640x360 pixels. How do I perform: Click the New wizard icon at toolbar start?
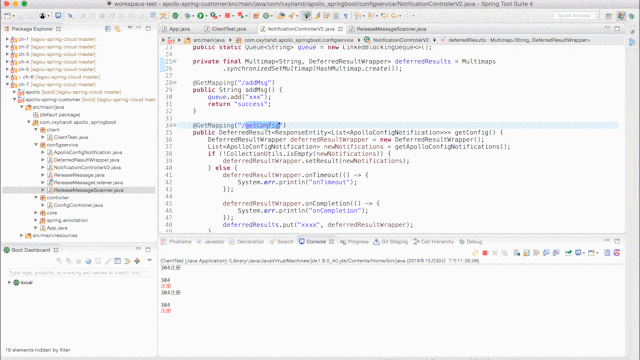(x=7, y=16)
